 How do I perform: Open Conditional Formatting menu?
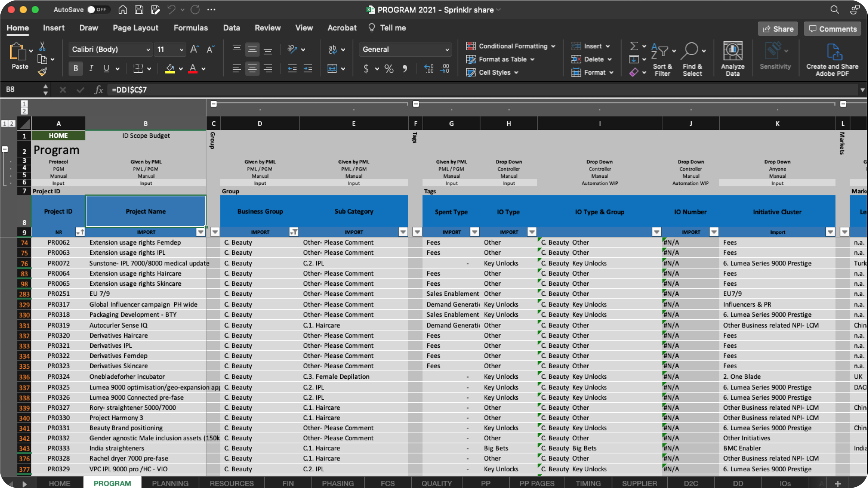[x=510, y=46]
